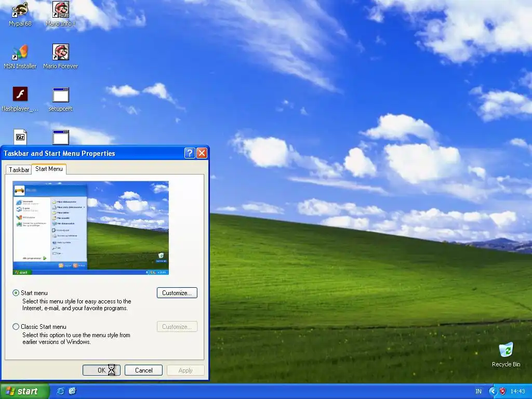Select the window-shaped icon below setupcert
This screenshot has width=532, height=399.
coord(61,137)
